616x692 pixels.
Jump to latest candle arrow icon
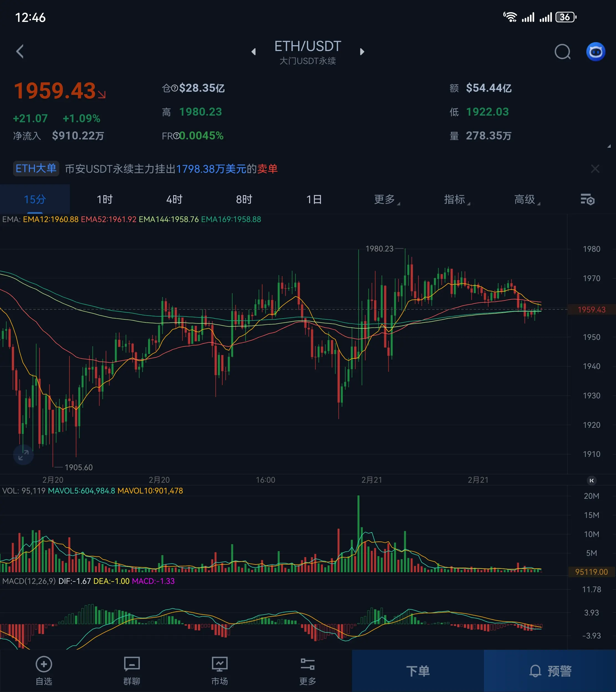[x=591, y=480]
